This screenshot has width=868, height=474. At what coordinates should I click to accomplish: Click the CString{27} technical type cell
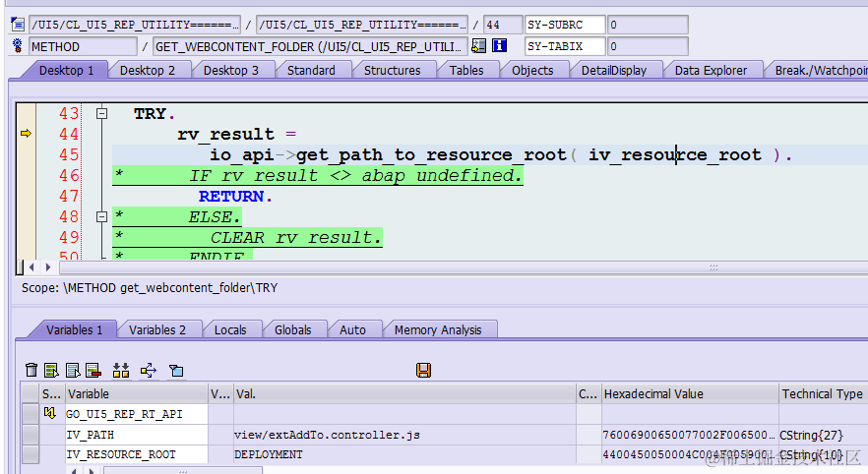click(823, 435)
